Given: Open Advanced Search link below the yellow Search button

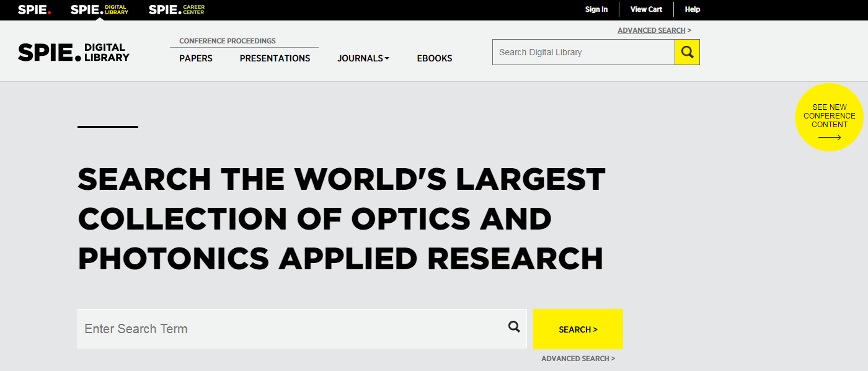Looking at the screenshot, I should (578, 359).
